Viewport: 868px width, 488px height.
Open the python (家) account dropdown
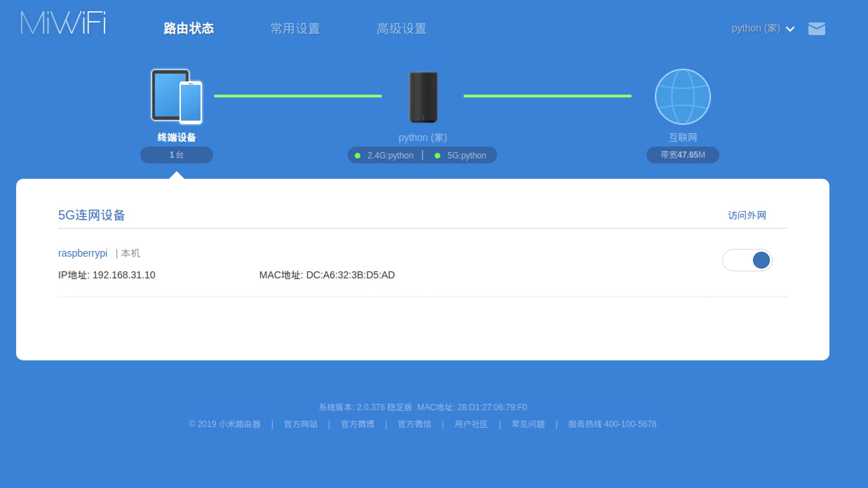point(763,28)
